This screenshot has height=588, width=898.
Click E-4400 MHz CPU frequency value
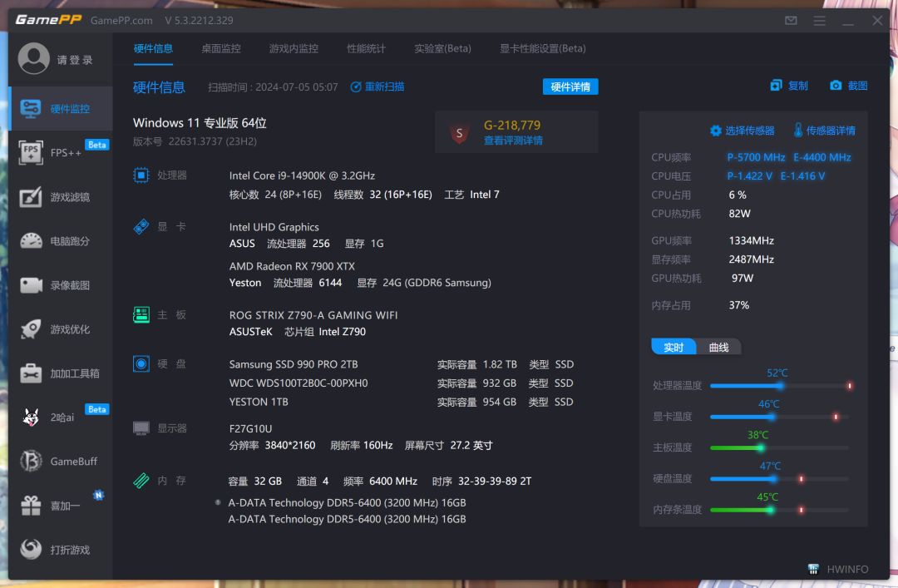(x=822, y=157)
